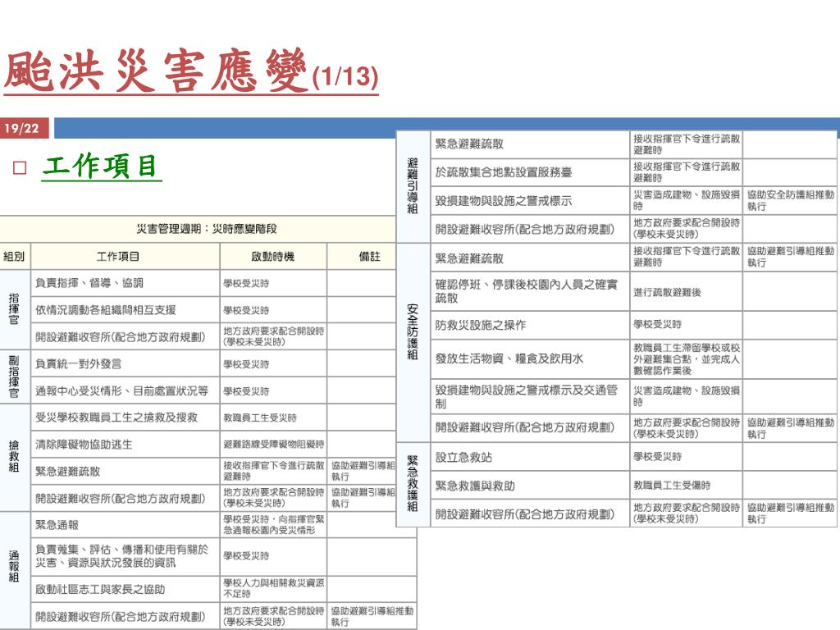Click the cell 毀損建物與設施之警戒標示及交通管制
Image resolution: width=840 pixels, height=630 pixels.
(530, 396)
